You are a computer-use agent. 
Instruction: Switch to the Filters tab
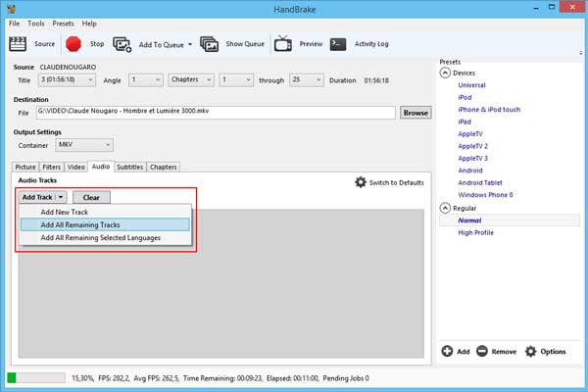click(51, 167)
